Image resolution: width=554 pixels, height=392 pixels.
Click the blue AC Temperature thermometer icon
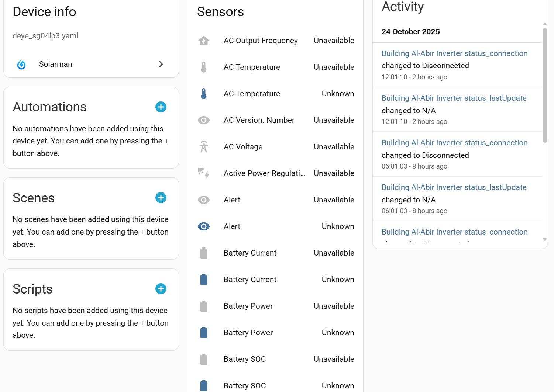coord(204,94)
